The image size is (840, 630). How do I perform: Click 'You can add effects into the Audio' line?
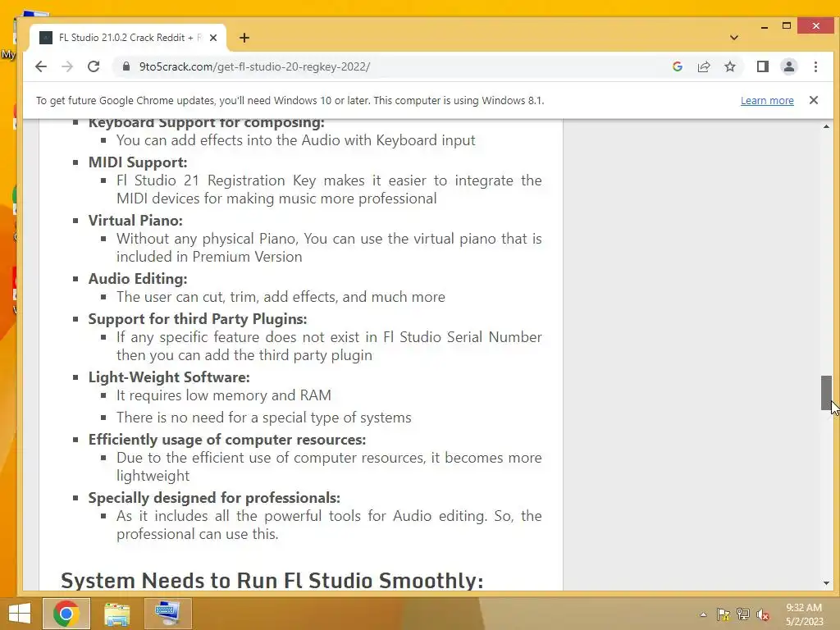click(x=295, y=140)
